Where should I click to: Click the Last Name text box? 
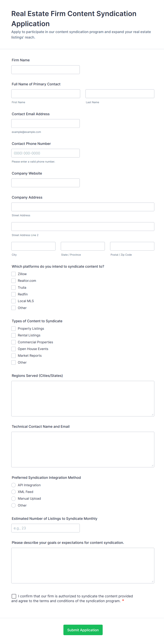point(120,94)
